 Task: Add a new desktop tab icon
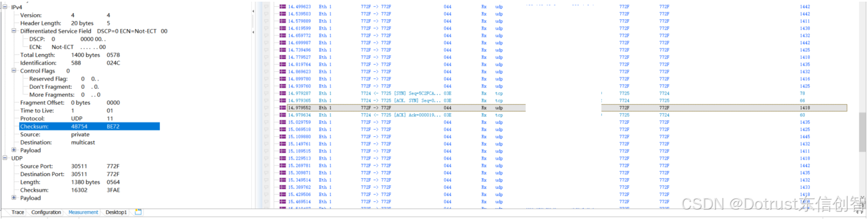click(138, 212)
